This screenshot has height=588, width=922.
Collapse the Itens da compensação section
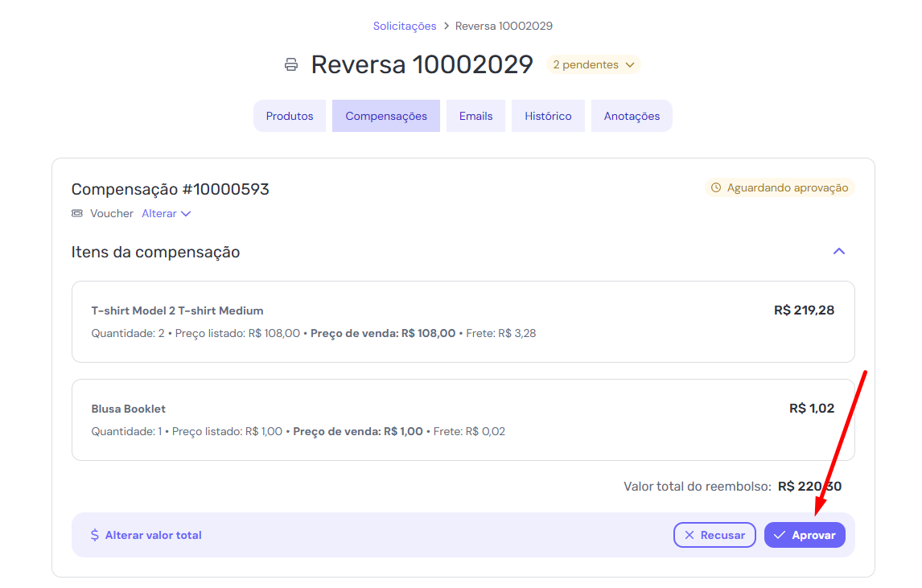point(838,252)
